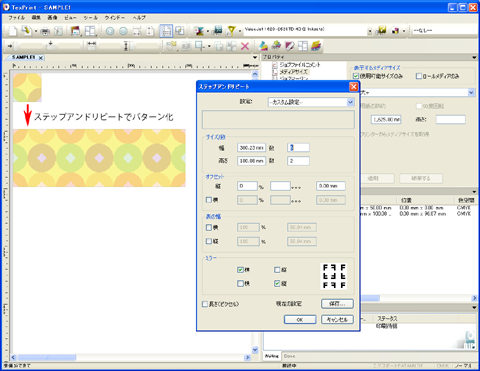Image resolution: width=480 pixels, height=371 pixels.
Task: Enable the ロールメディアのみ checkbox
Action: [419, 76]
